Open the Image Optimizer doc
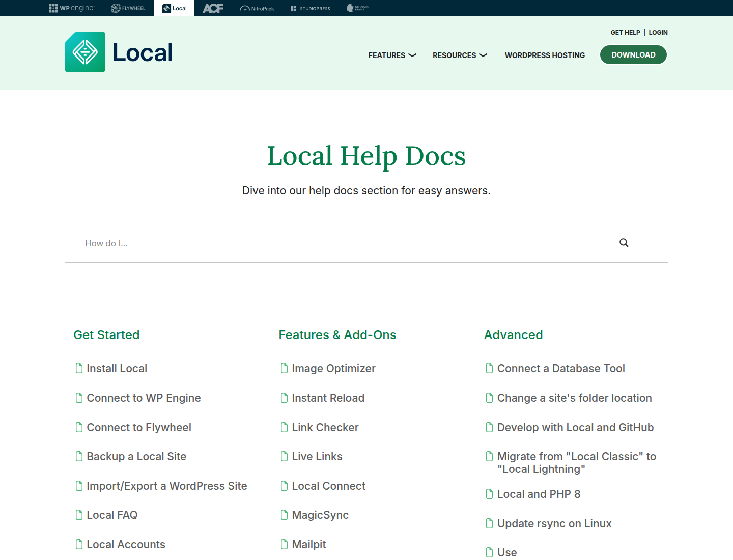The height and width of the screenshot is (560, 733). click(x=333, y=368)
